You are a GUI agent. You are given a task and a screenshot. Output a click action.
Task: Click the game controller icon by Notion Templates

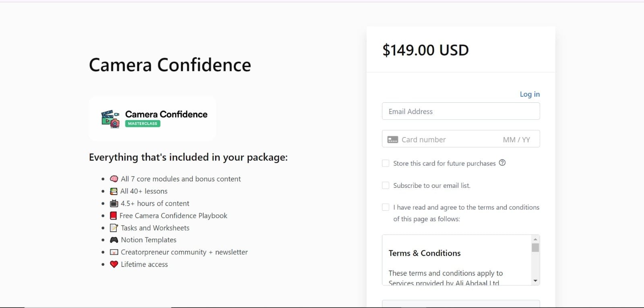click(114, 240)
